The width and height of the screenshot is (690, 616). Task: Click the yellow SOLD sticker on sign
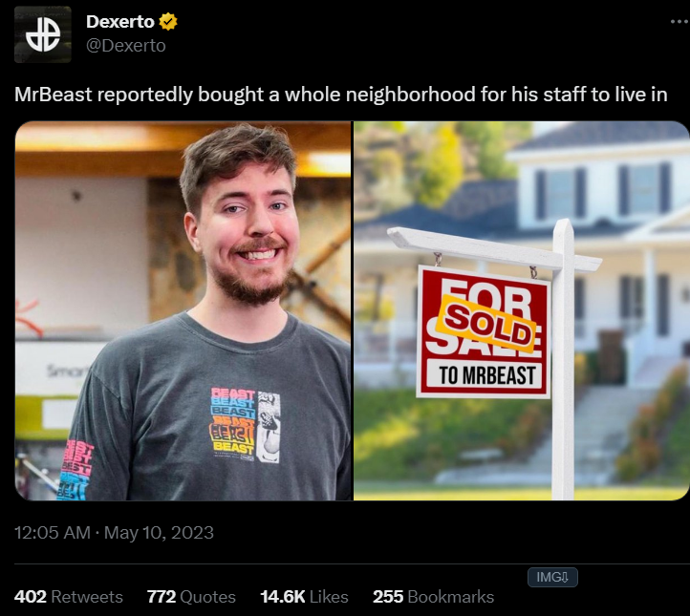click(488, 324)
